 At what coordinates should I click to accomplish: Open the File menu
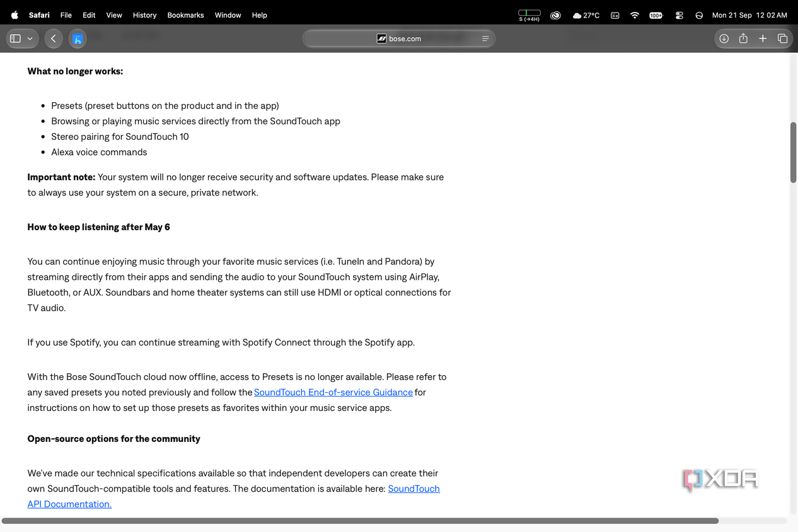pos(66,15)
